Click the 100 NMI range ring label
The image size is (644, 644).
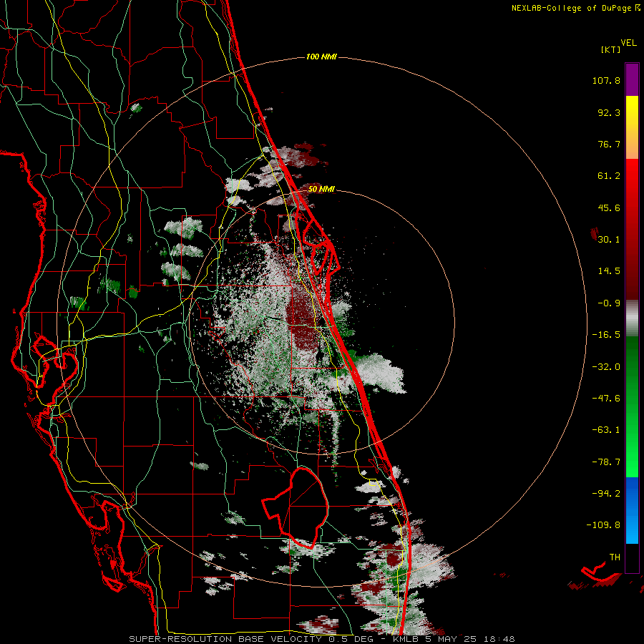[321, 57]
